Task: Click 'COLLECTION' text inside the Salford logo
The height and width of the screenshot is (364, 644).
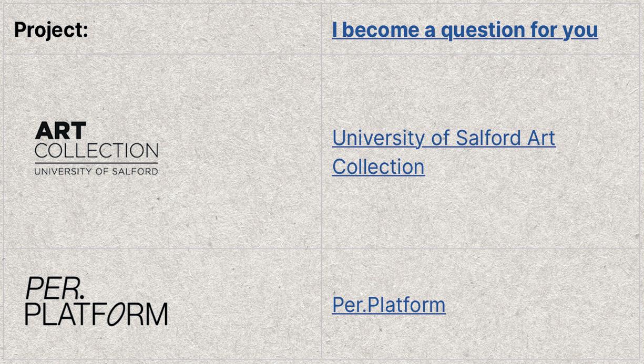Action: point(96,150)
